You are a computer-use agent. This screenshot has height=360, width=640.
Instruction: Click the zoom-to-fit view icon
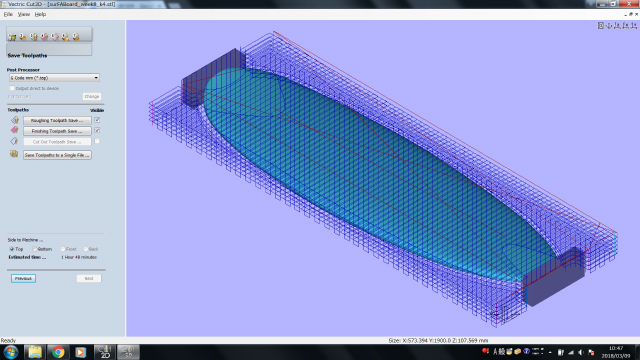tap(601, 26)
